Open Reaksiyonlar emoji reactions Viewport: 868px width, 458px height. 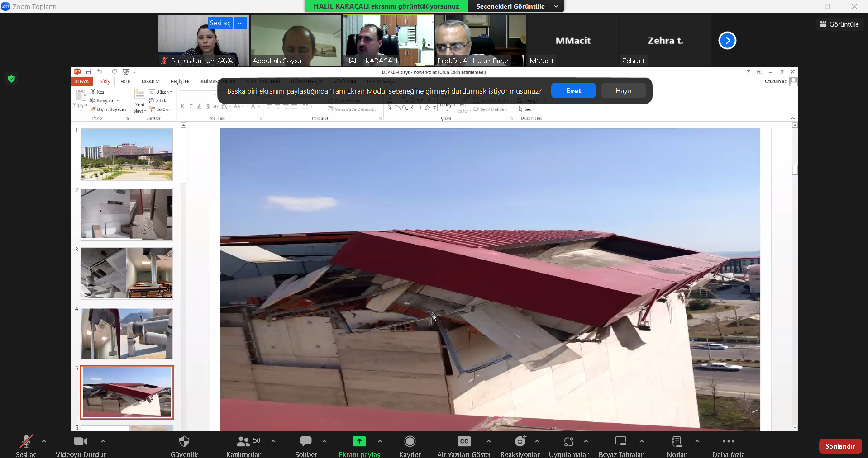click(520, 441)
